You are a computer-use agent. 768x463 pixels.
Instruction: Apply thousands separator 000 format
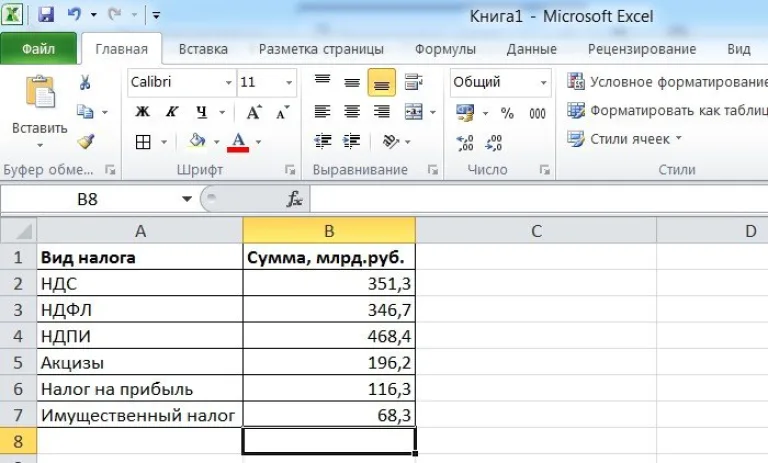pos(537,114)
